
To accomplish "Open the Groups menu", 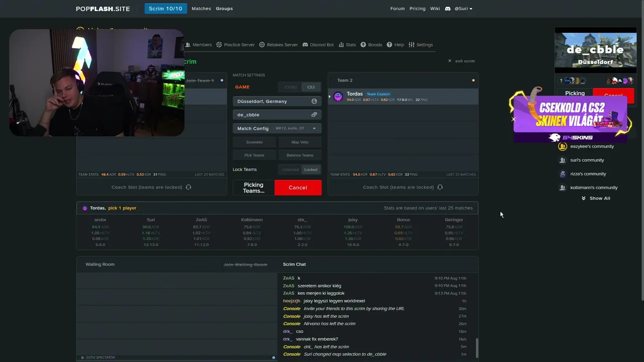I will click(224, 9).
